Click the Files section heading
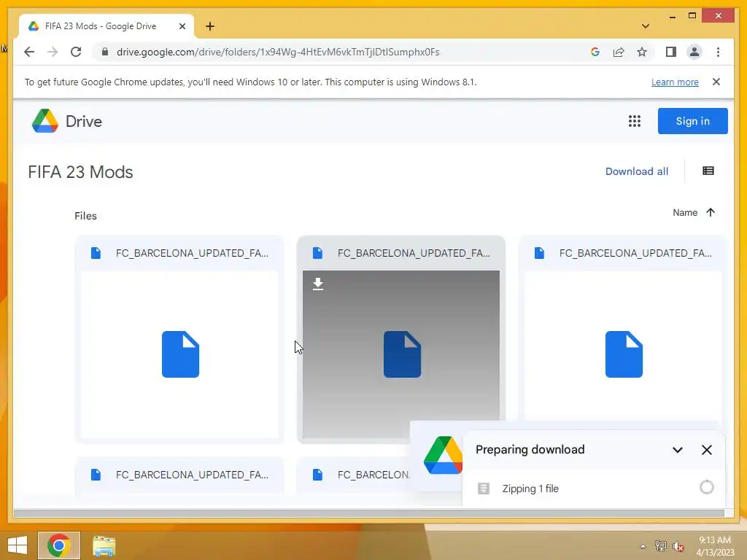This screenshot has height=560, width=747. pyautogui.click(x=86, y=216)
